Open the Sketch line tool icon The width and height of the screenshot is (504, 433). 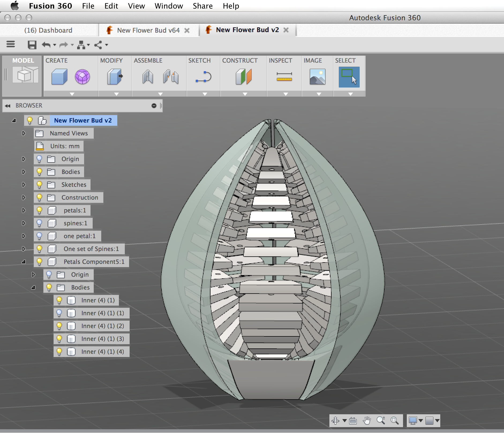pos(203,77)
